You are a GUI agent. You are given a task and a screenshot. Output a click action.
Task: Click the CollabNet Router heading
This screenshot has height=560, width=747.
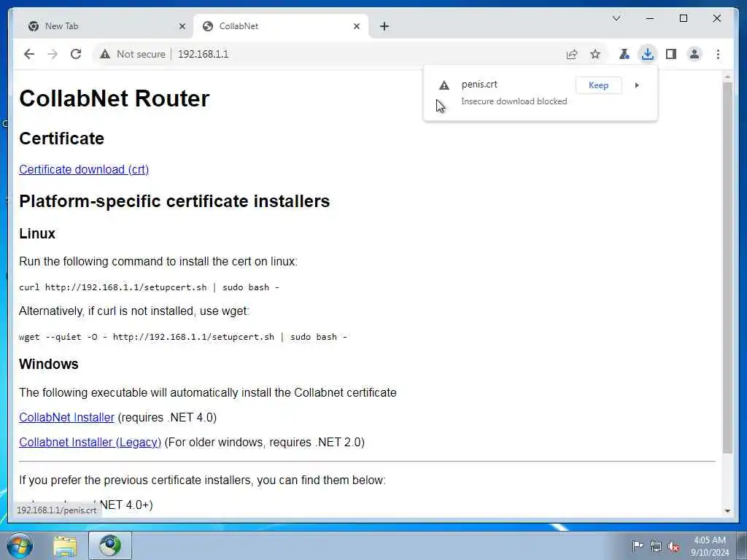click(x=115, y=98)
